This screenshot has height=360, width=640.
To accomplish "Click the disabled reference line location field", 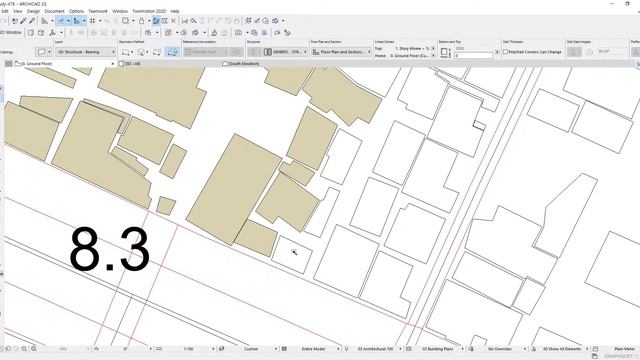I will pyautogui.click(x=206, y=52).
